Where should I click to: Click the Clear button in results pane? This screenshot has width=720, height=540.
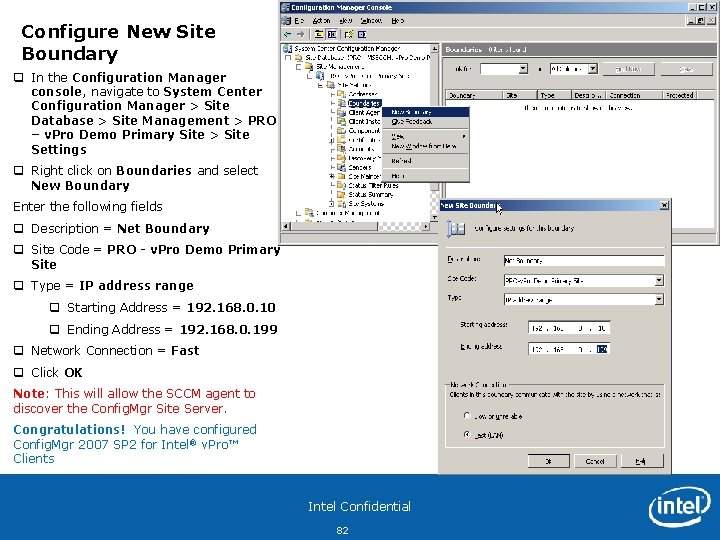(686, 69)
